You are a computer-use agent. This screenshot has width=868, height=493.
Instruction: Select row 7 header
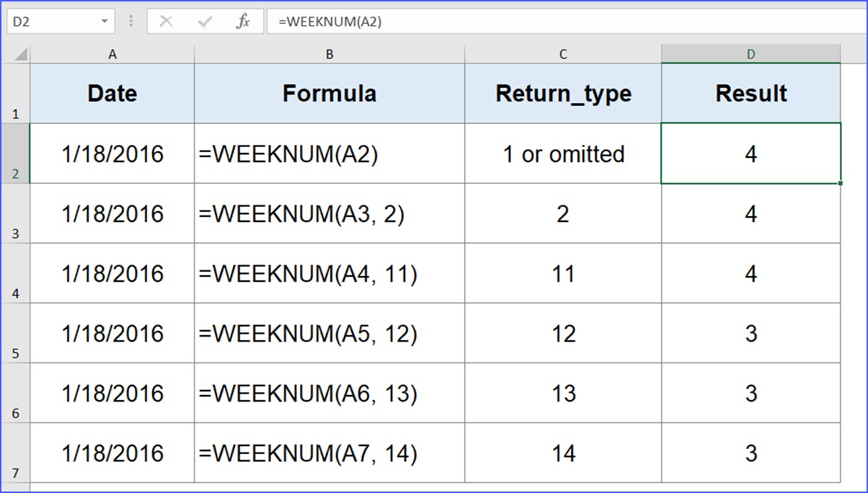pyautogui.click(x=15, y=453)
